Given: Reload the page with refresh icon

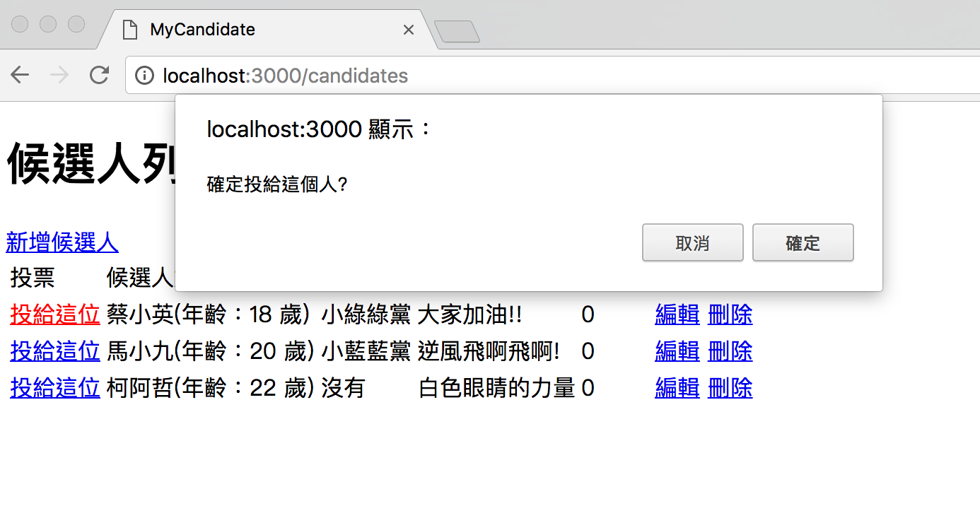Looking at the screenshot, I should (x=99, y=75).
